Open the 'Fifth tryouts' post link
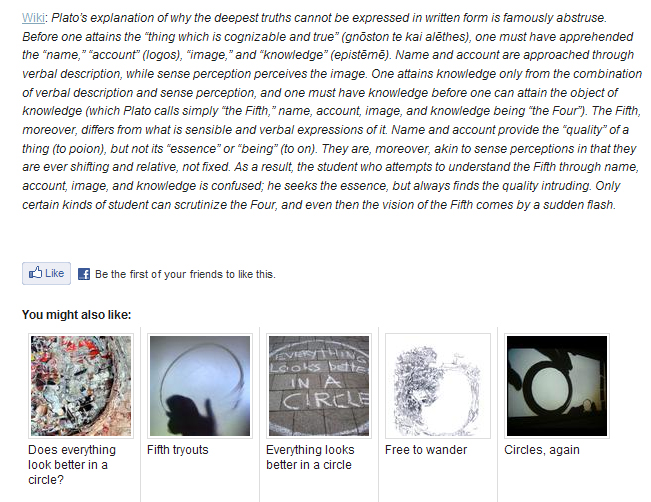 click(x=178, y=450)
